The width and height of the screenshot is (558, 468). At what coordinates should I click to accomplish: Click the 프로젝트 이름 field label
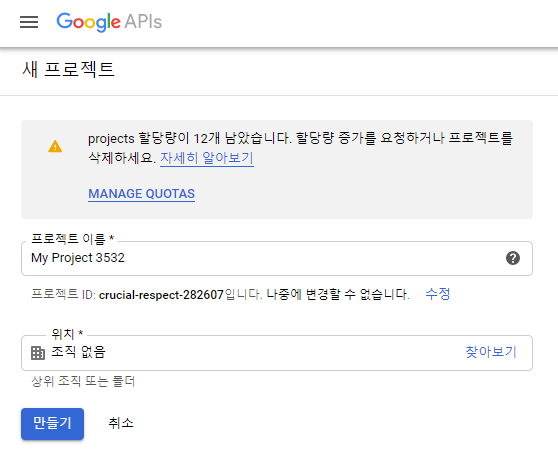[x=73, y=239]
